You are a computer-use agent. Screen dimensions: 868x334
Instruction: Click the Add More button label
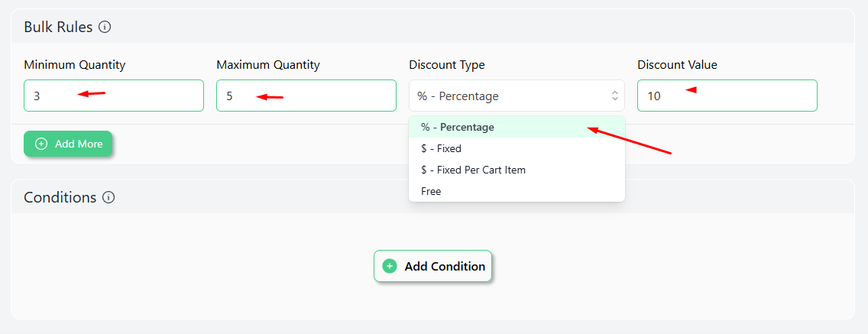tap(79, 144)
